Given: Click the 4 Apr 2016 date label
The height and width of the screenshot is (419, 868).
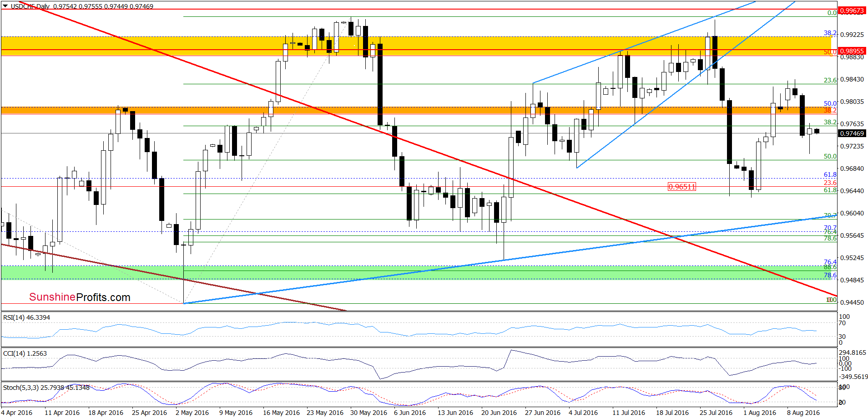Looking at the screenshot, I should [x=17, y=413].
